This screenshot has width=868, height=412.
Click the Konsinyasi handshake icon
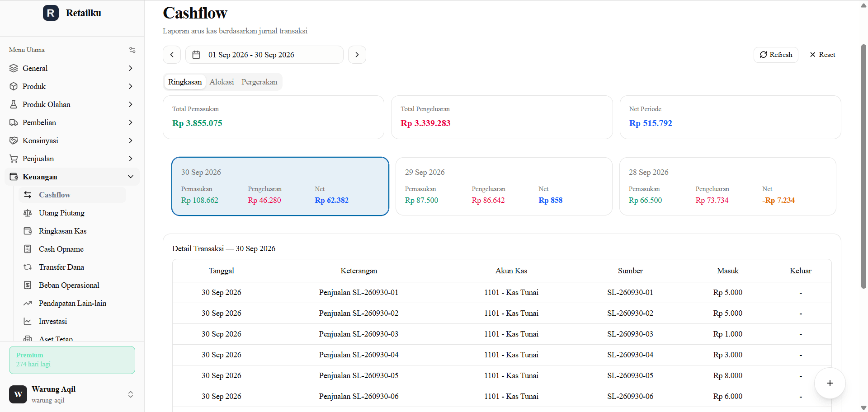14,140
